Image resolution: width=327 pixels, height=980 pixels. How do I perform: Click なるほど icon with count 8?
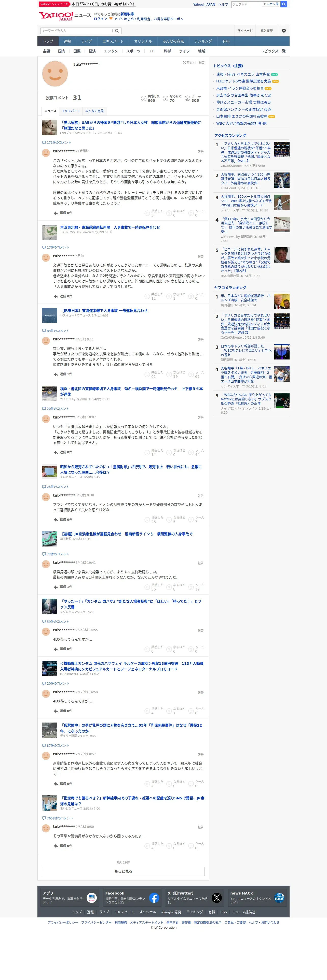169,587
